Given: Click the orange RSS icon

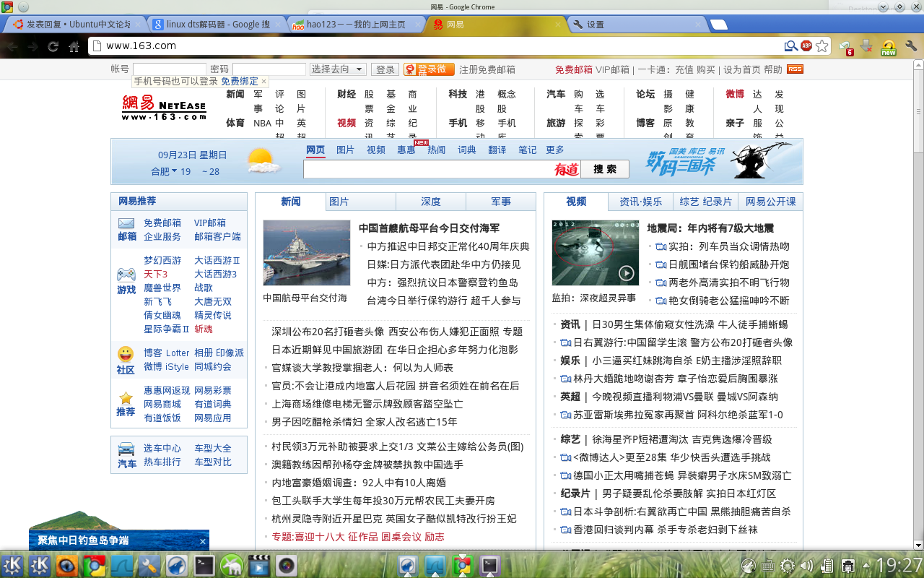Looking at the screenshot, I should (x=795, y=69).
